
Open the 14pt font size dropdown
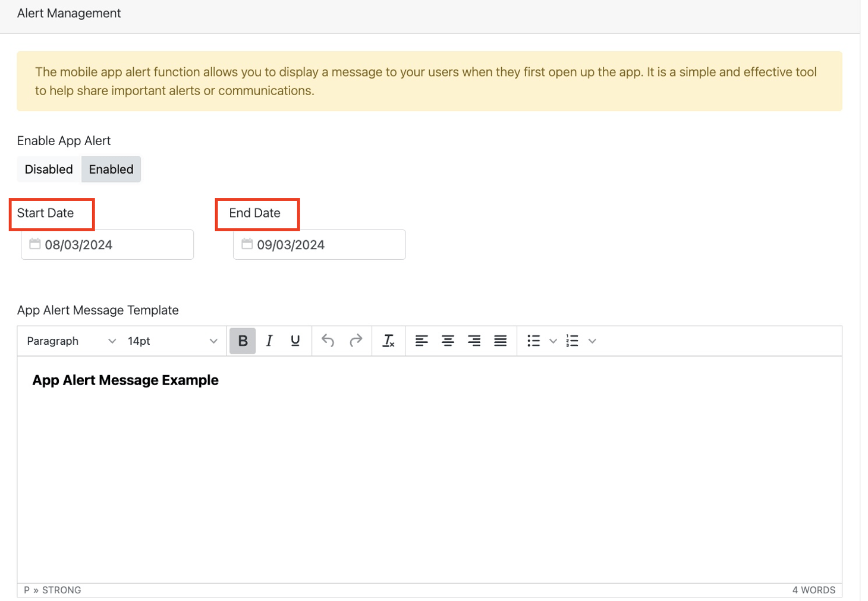[172, 341]
